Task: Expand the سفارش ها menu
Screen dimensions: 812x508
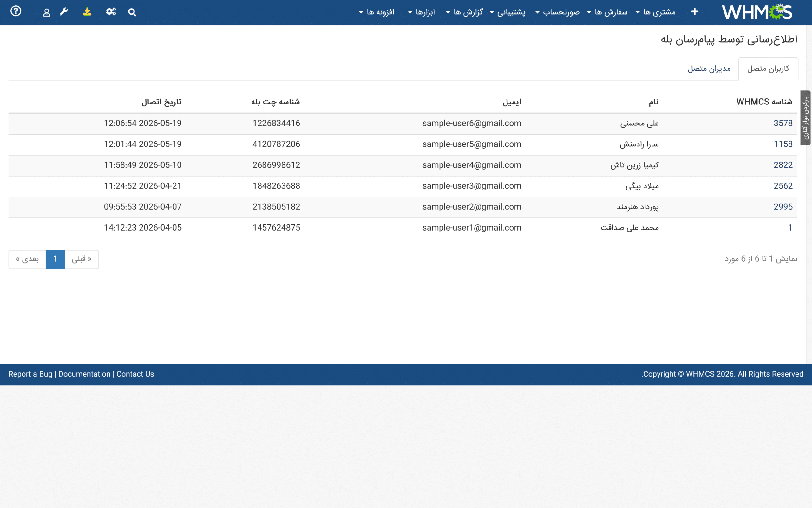Action: [607, 12]
